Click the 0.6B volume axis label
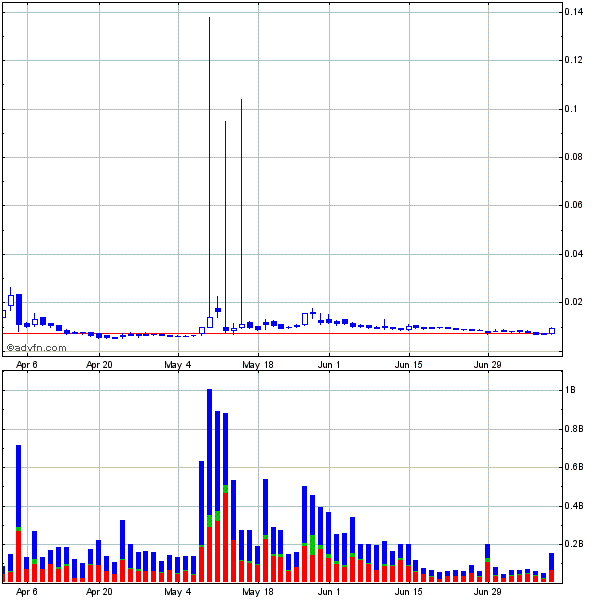 [575, 467]
